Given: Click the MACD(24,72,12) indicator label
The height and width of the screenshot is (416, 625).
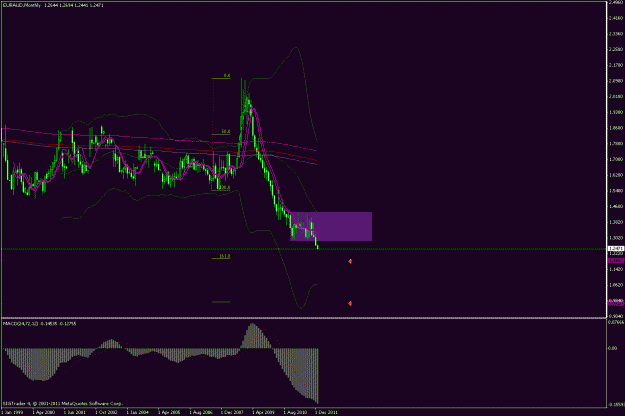Looking at the screenshot, I should click(x=21, y=324).
